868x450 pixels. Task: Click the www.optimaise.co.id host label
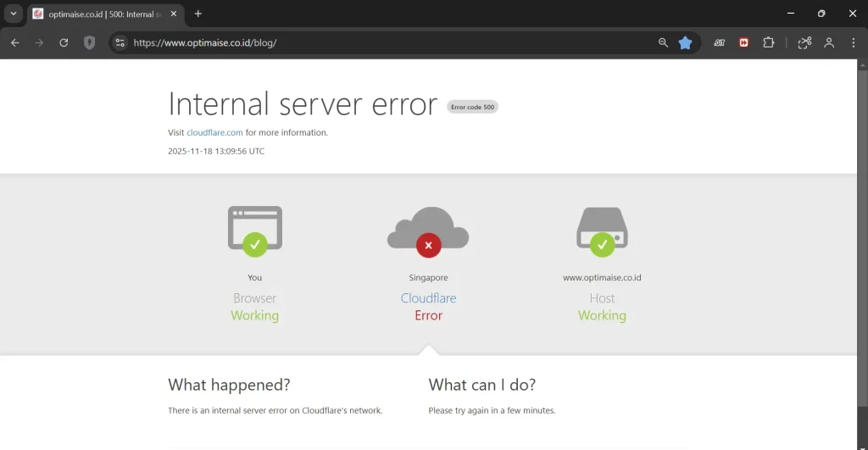[602, 277]
